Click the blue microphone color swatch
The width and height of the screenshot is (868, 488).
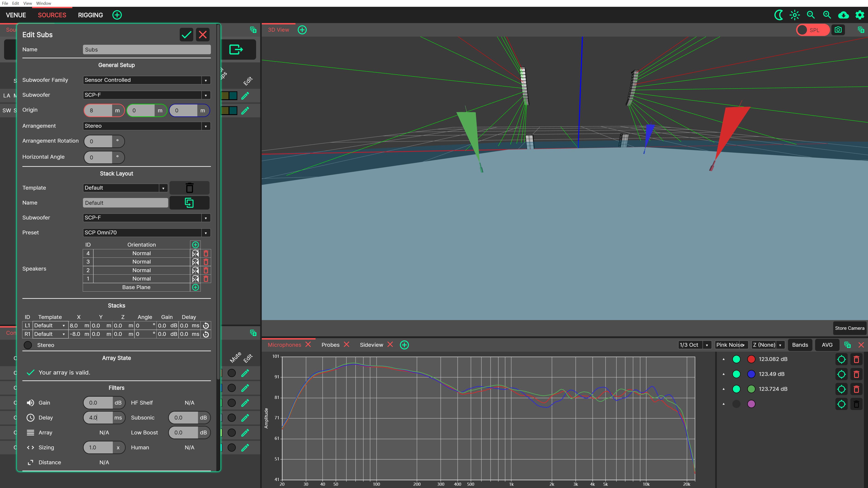coord(751,374)
